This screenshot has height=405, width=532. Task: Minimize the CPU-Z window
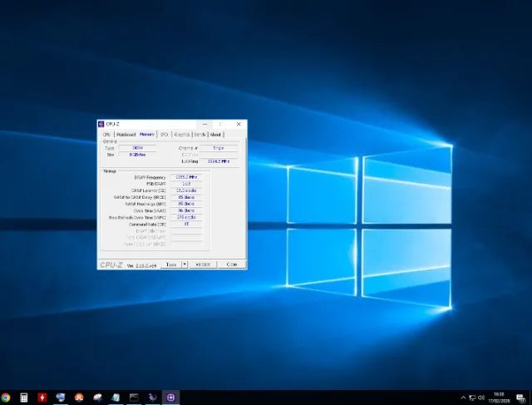pyautogui.click(x=204, y=124)
